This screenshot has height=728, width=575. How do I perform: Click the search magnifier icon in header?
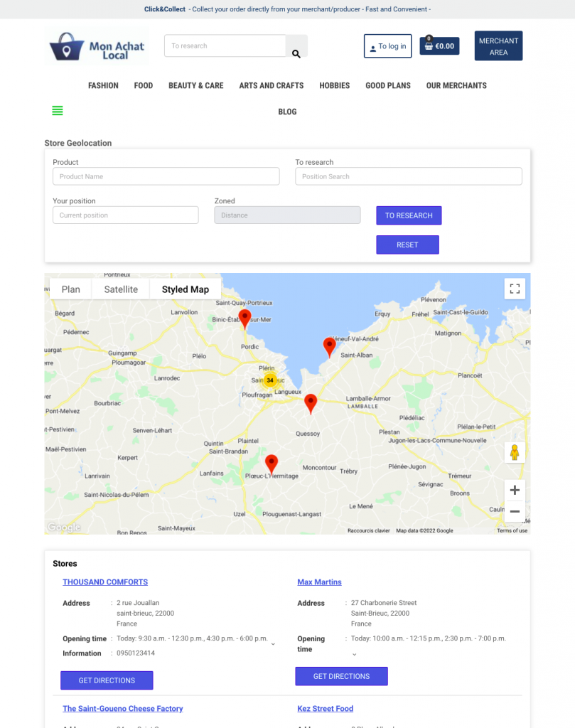pyautogui.click(x=296, y=54)
